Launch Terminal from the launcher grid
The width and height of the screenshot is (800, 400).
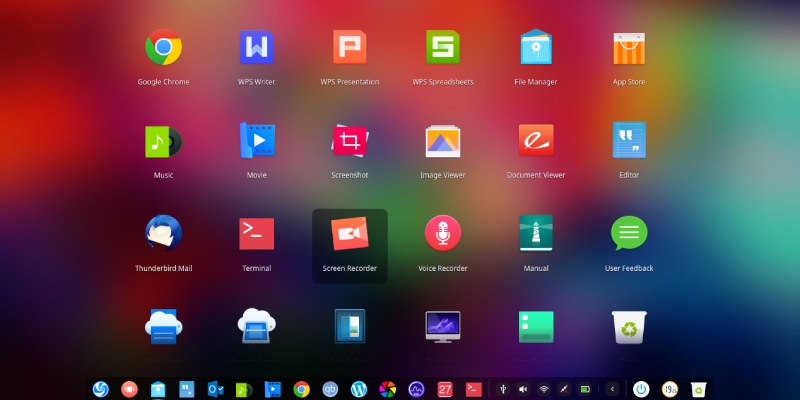point(257,234)
